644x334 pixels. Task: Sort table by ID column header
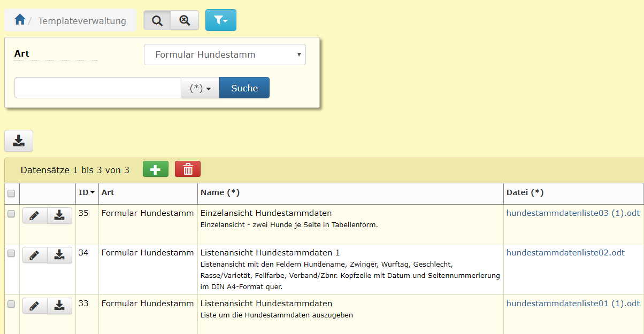pos(87,192)
